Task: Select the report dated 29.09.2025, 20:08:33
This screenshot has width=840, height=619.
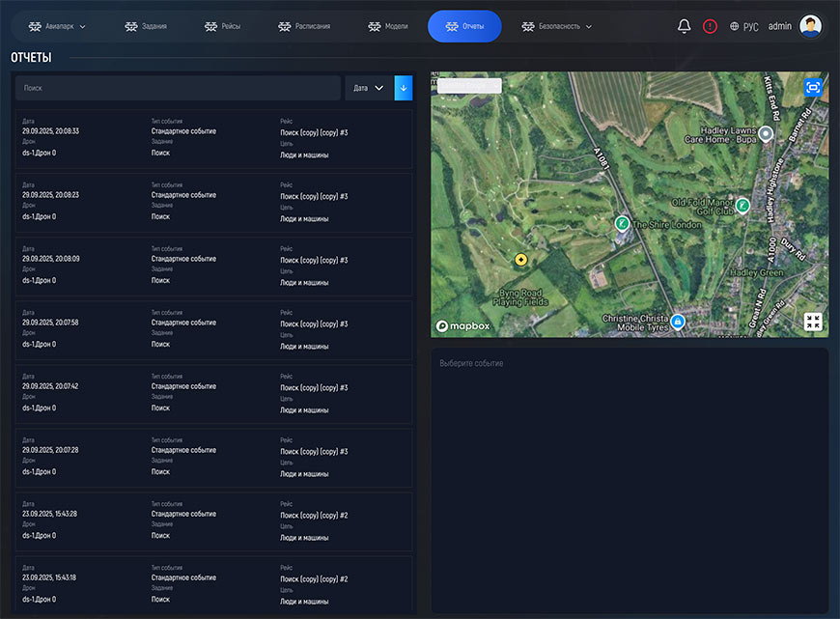Action: pos(213,139)
